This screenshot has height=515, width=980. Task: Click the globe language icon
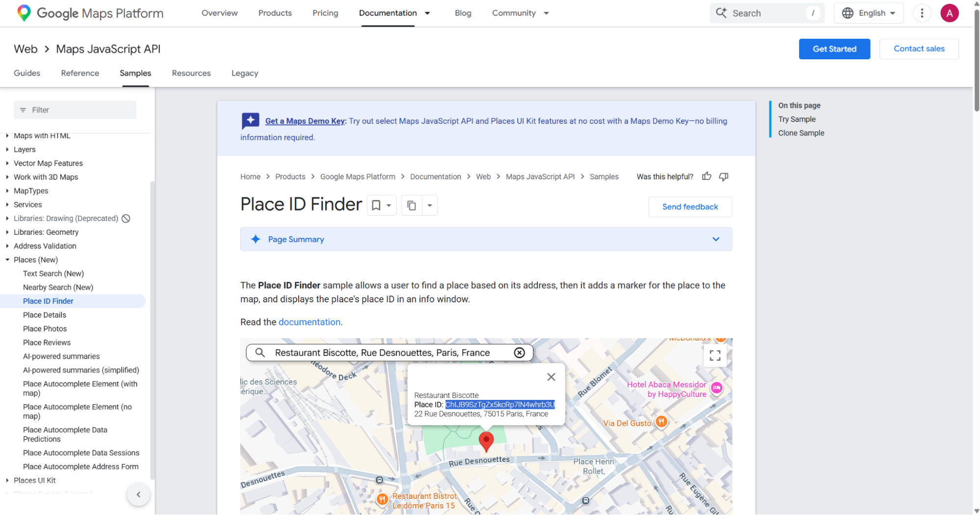(848, 13)
